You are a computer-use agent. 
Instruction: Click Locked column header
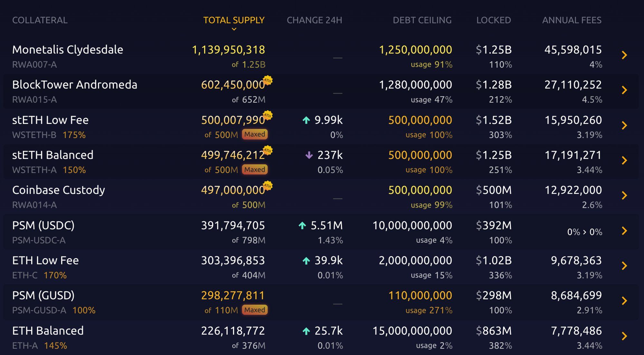493,20
